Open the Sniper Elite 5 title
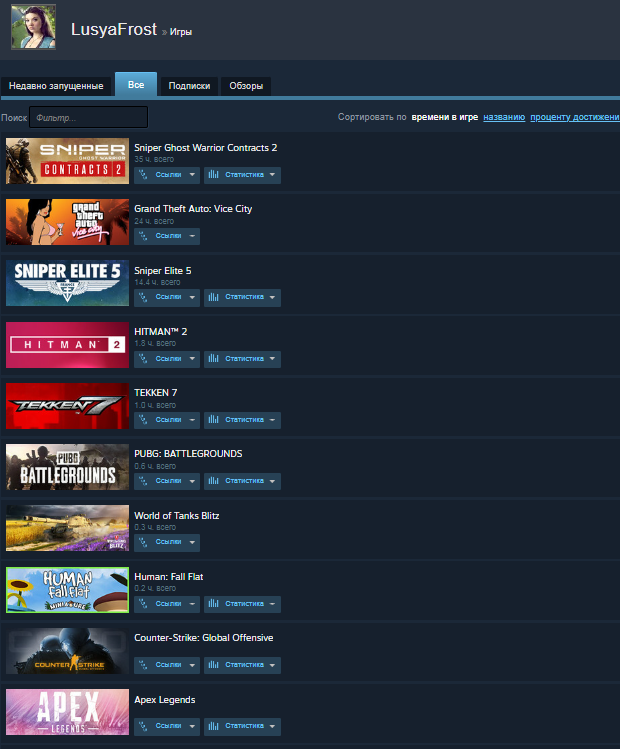620x749 pixels. (162, 270)
